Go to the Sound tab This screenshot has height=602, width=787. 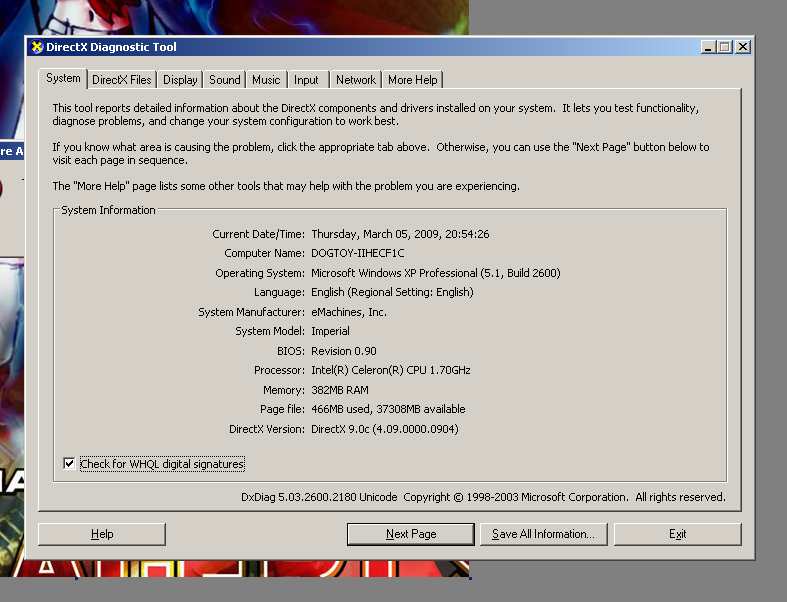[x=225, y=80]
